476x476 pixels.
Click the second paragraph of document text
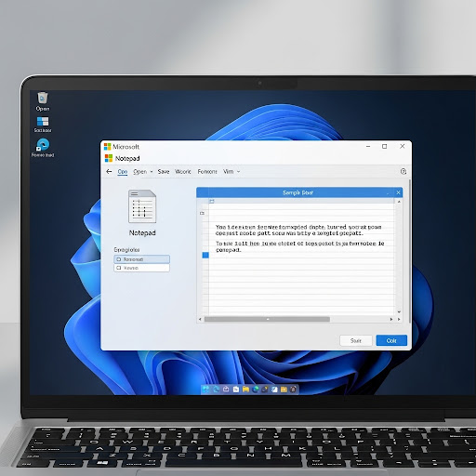coord(299,246)
